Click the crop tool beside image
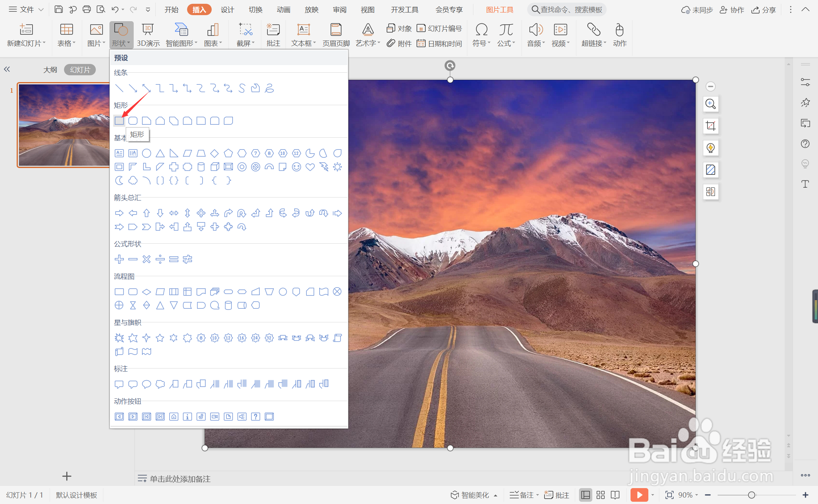Image resolution: width=818 pixels, height=504 pixels. click(710, 126)
